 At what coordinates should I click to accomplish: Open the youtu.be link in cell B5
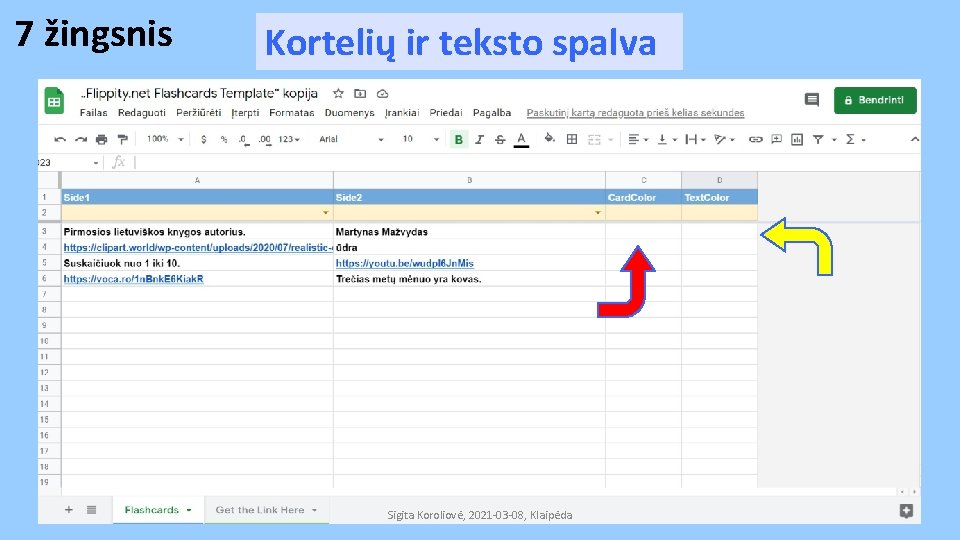[x=405, y=263]
